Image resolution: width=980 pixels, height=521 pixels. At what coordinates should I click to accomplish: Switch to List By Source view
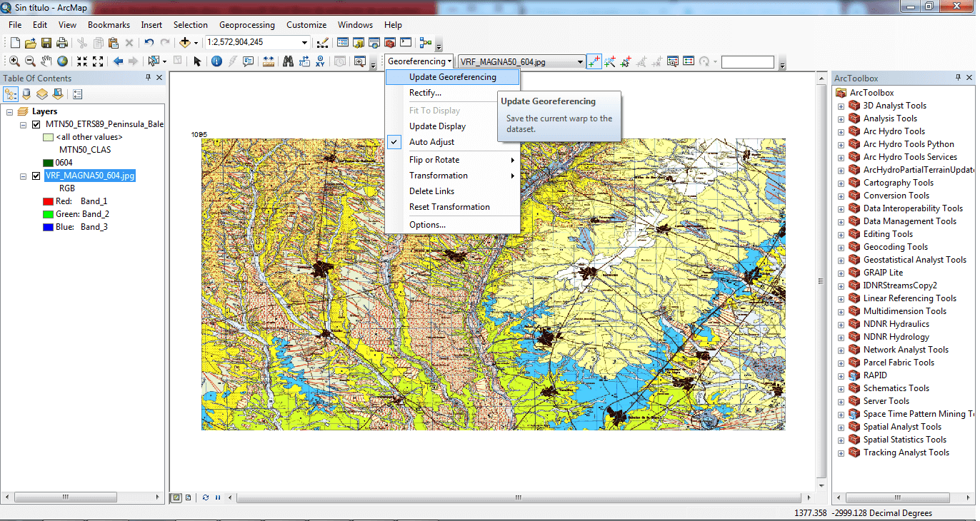tap(26, 94)
